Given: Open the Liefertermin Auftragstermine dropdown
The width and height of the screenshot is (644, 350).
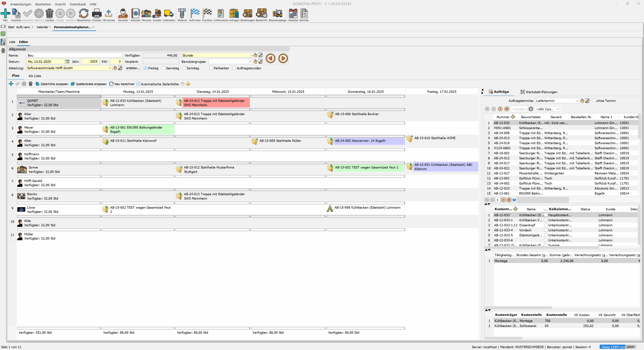Looking at the screenshot, I should click(577, 101).
